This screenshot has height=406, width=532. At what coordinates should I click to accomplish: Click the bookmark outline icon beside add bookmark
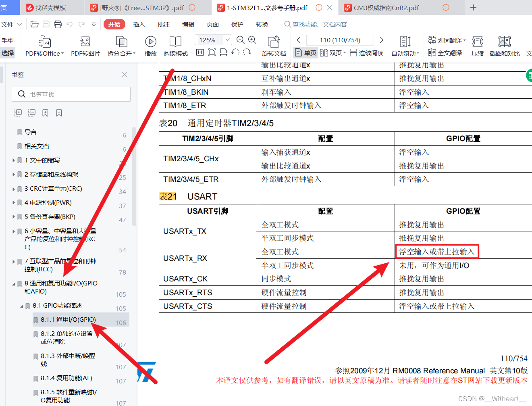[x=59, y=113]
